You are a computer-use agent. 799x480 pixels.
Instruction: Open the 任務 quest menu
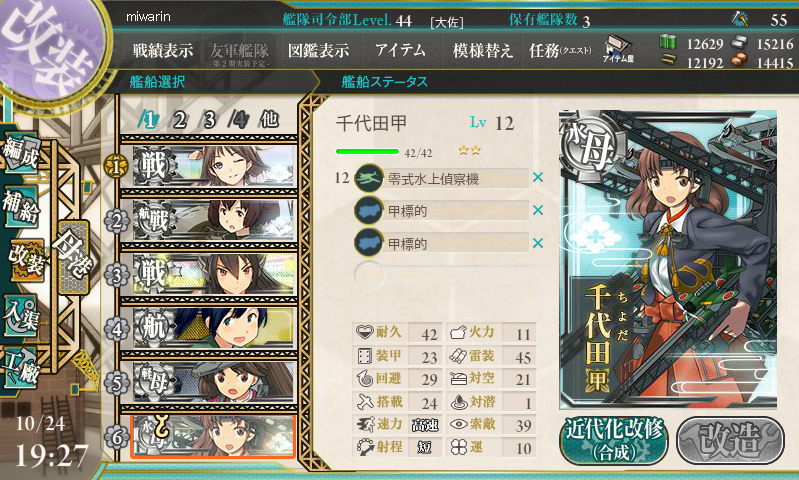click(560, 50)
